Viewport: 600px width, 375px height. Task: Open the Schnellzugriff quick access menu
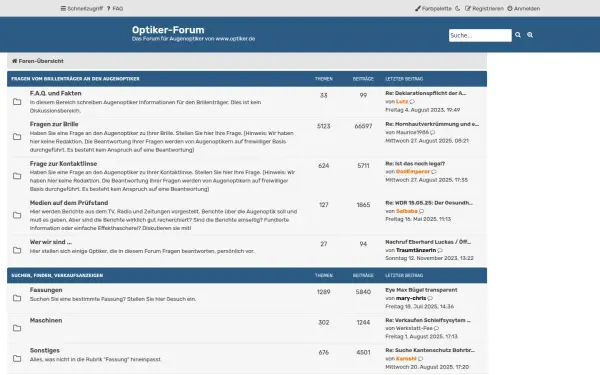pos(82,8)
